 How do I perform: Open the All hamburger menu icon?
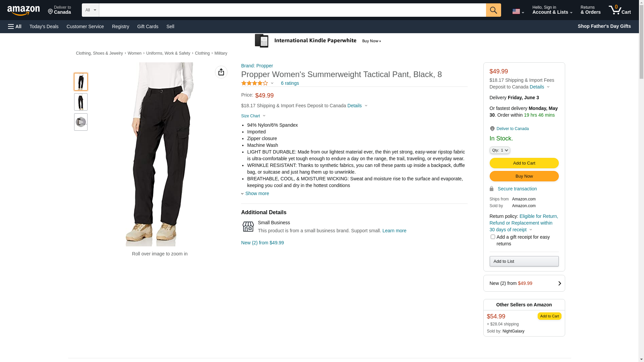coord(15,26)
